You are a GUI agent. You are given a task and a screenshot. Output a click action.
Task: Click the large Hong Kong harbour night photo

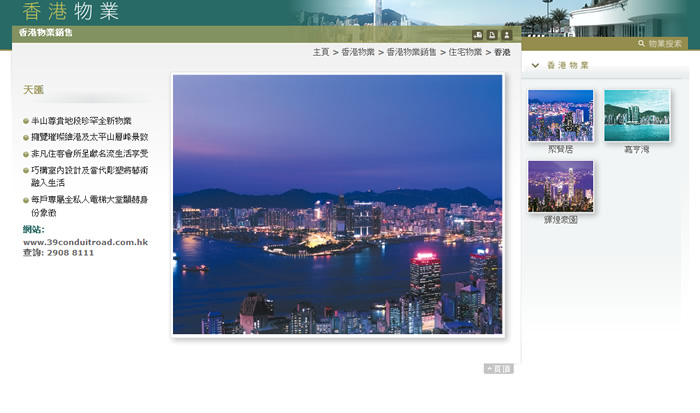337,204
